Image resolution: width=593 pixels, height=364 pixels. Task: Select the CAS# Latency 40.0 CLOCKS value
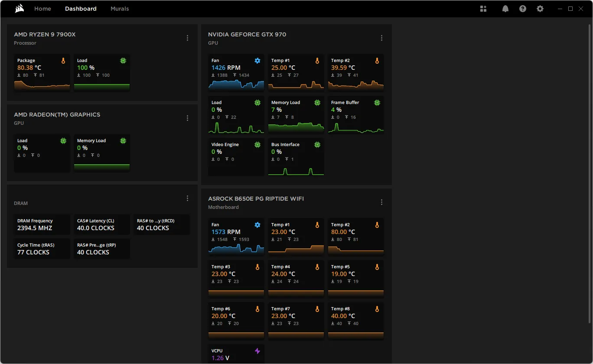96,228
